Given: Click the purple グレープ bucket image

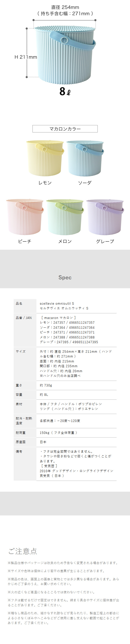Looking at the screenshot, I should click(x=105, y=217).
